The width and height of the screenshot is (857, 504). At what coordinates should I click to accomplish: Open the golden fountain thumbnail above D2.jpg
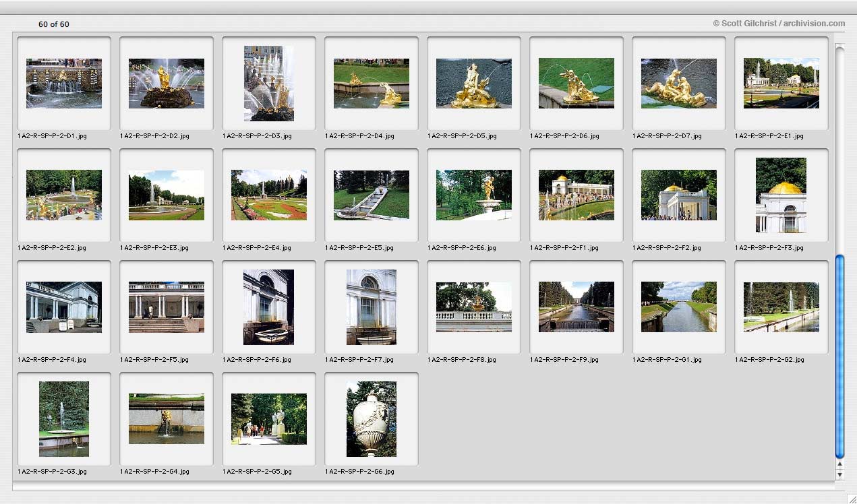[167, 84]
